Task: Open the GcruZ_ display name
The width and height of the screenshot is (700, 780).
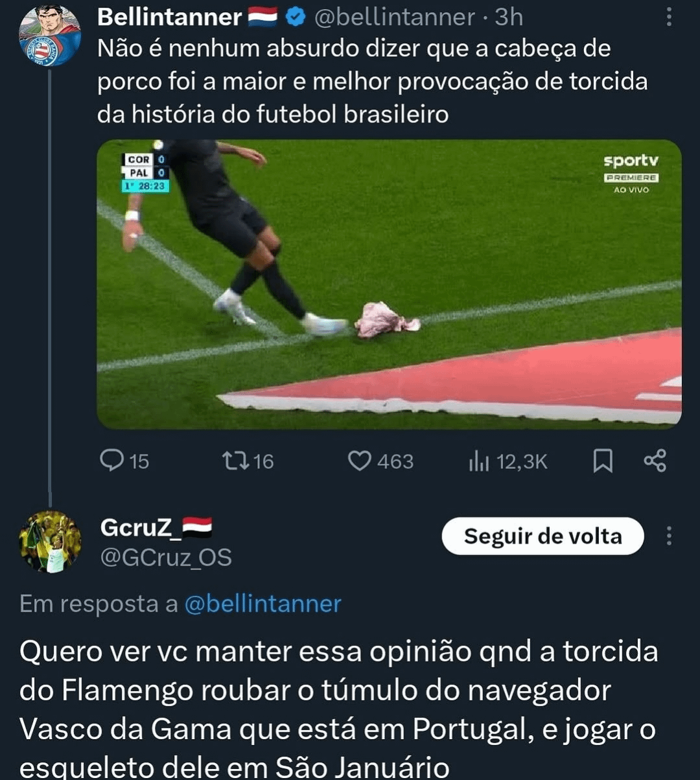Action: (137, 528)
